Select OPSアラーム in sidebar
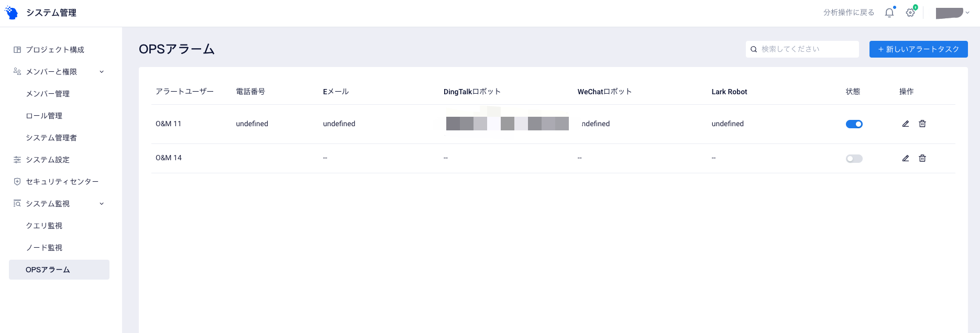The width and height of the screenshot is (980, 333). tap(59, 270)
